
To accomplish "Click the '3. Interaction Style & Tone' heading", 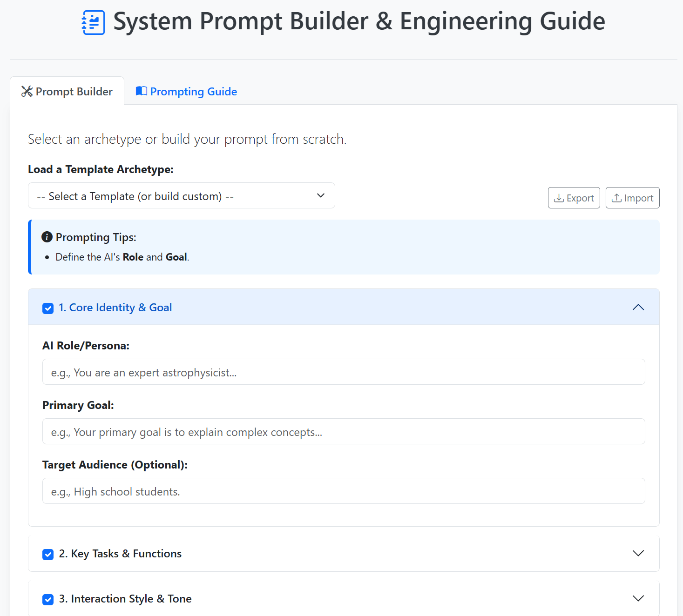I will click(x=125, y=599).
